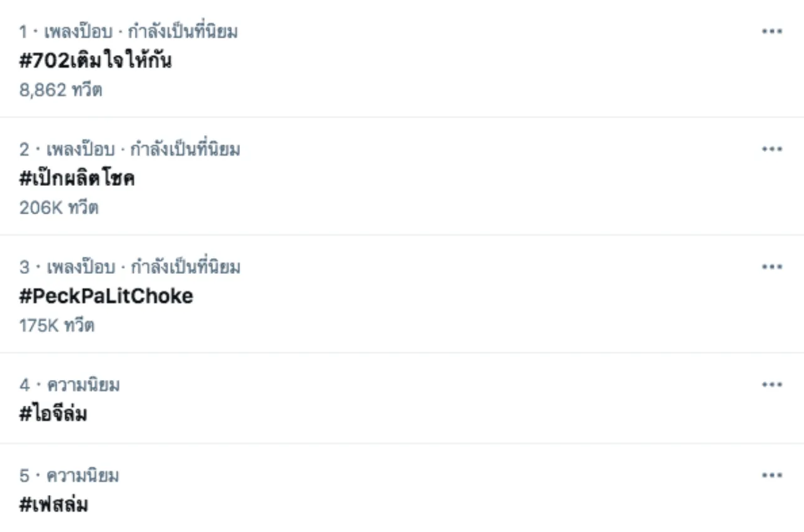
Task: Click the three-dot menu beside #เป๊กผลิตโชค
Action: [x=771, y=149]
